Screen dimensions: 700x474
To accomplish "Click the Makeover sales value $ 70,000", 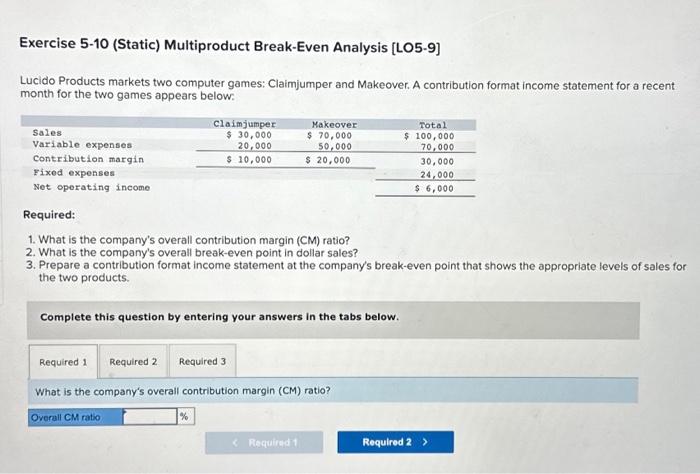I will (329, 135).
